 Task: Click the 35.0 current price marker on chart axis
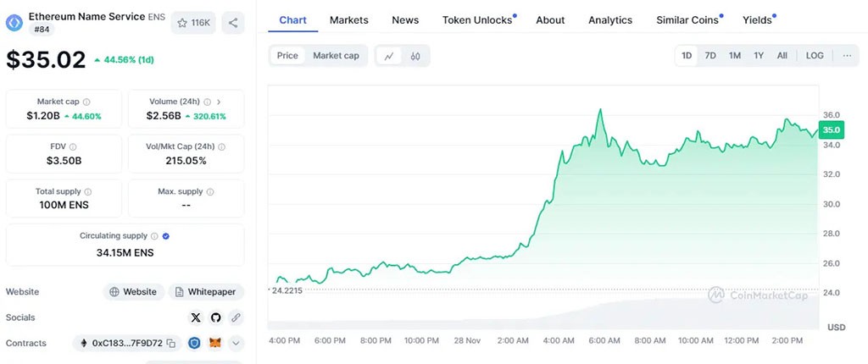point(831,130)
